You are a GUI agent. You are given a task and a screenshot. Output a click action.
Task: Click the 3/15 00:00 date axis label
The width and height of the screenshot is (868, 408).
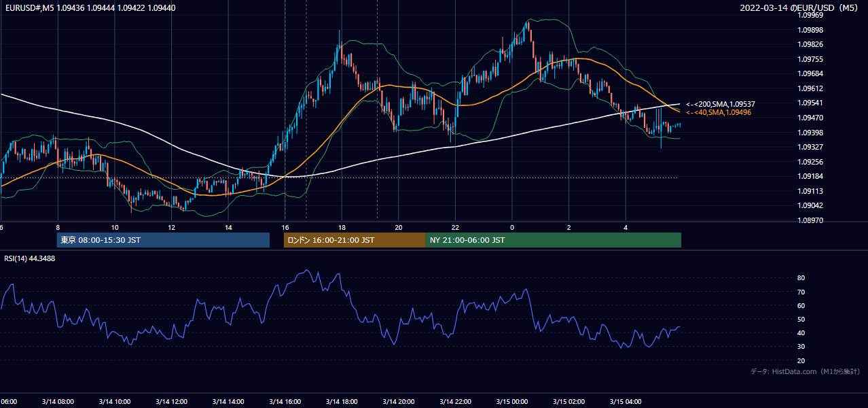512,401
